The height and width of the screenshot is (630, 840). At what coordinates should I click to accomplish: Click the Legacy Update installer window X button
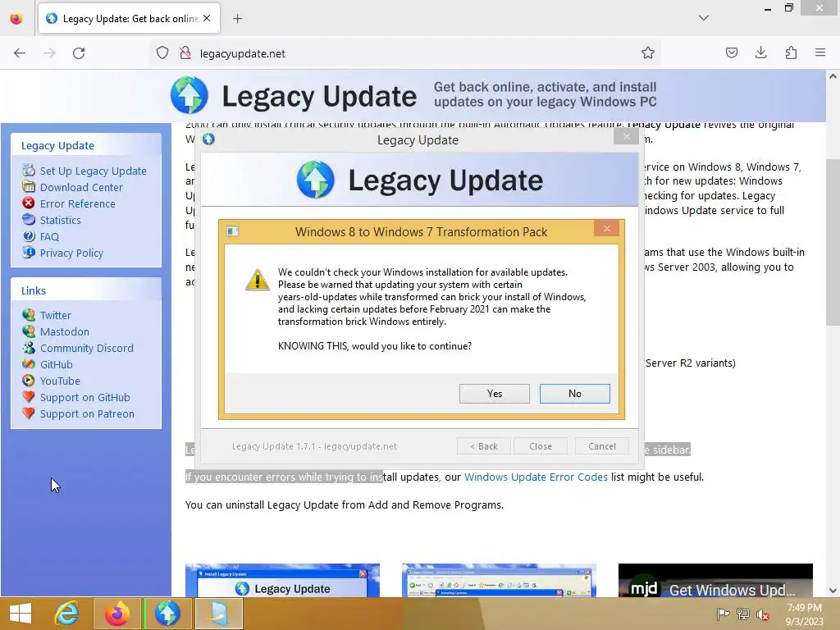click(x=626, y=137)
